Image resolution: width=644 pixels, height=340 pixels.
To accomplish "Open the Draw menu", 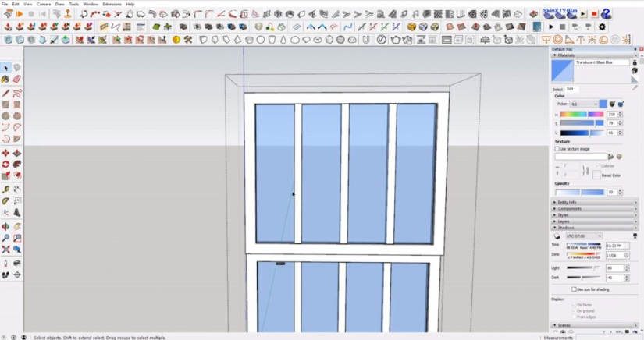I will (59, 4).
